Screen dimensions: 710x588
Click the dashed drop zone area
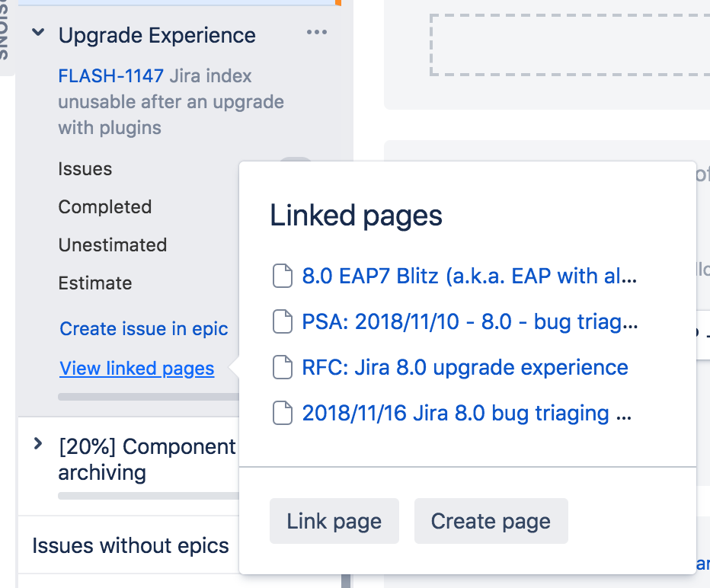coord(570,45)
